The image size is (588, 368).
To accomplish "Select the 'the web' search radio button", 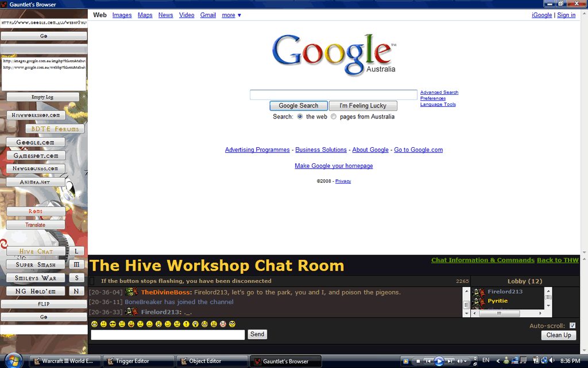I will tap(300, 116).
